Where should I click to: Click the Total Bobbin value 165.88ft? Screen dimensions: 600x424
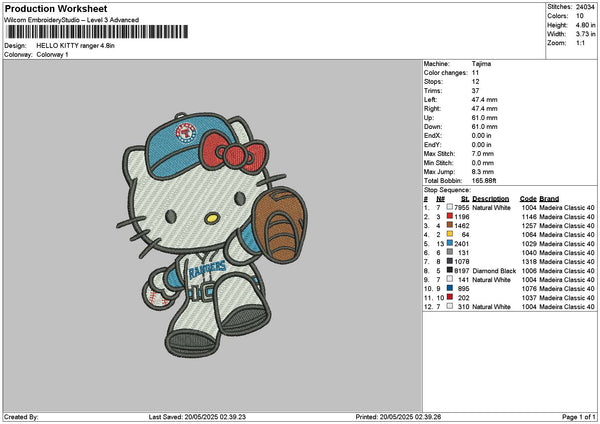pyautogui.click(x=487, y=177)
